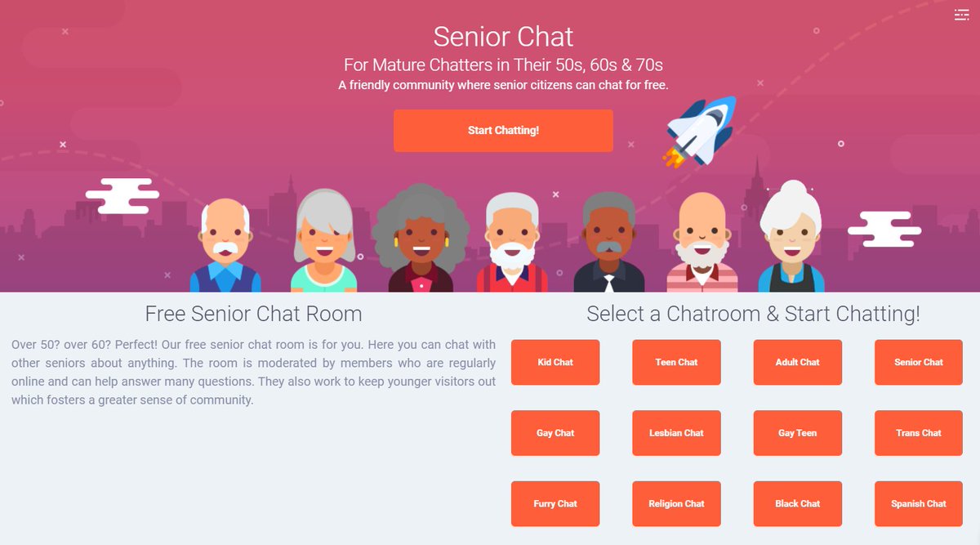Click the curly gray-haired woman with earrings avatar
980x545 pixels.
point(420,238)
